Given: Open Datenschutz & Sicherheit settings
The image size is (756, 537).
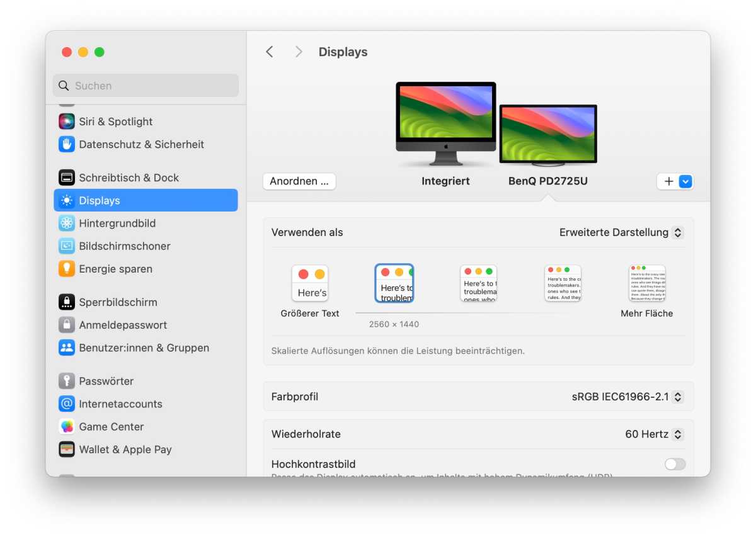Looking at the screenshot, I should click(146, 144).
